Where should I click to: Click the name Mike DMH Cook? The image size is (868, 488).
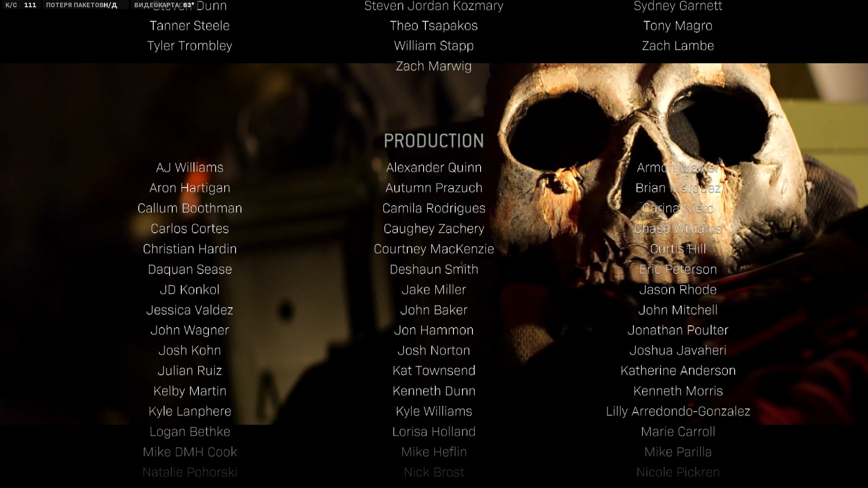[189, 452]
